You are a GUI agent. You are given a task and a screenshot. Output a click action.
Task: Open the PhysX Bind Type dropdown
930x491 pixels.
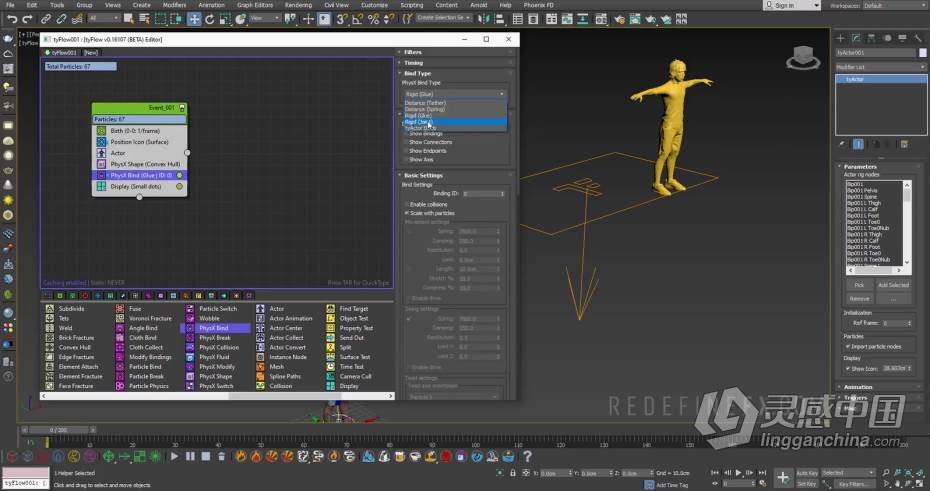(454, 94)
